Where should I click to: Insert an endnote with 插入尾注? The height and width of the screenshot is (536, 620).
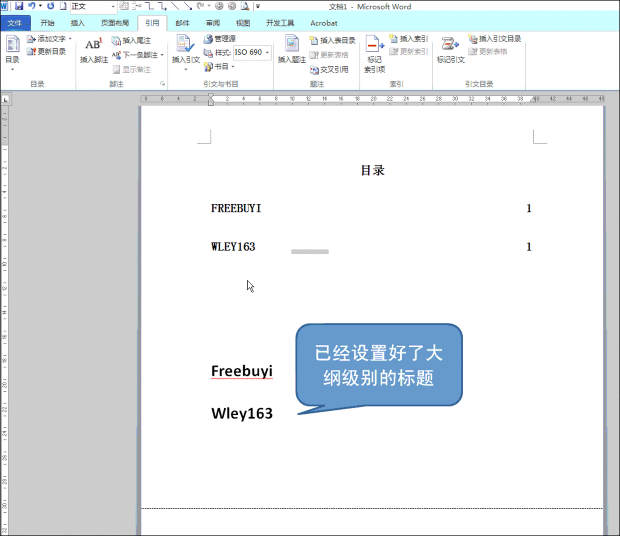click(x=131, y=40)
